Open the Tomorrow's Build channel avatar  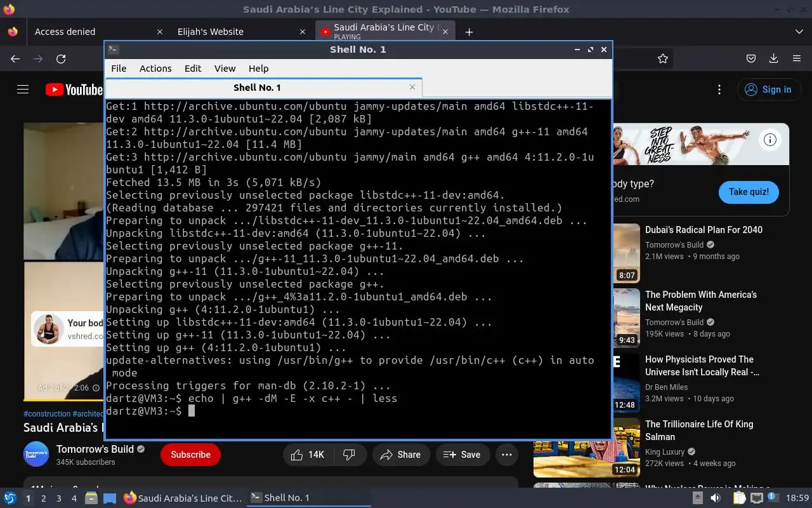pos(36,454)
